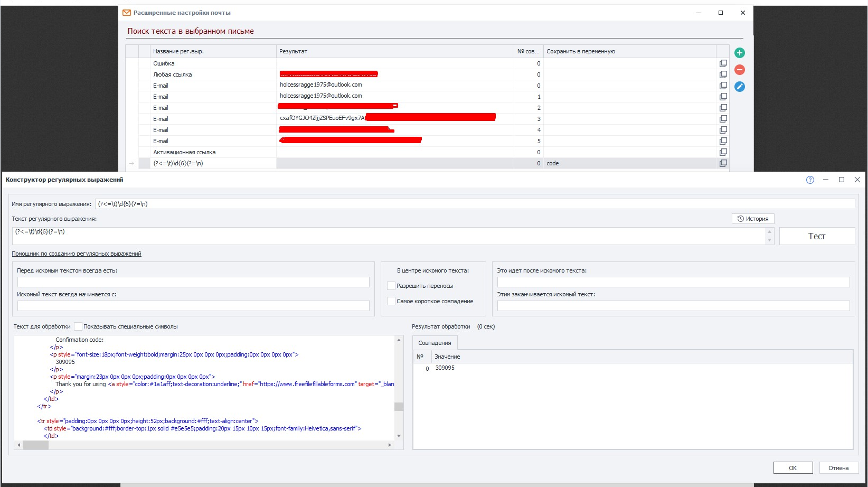This screenshot has height=487, width=868.
Task: Click the № сов... column header
Action: pos(529,51)
